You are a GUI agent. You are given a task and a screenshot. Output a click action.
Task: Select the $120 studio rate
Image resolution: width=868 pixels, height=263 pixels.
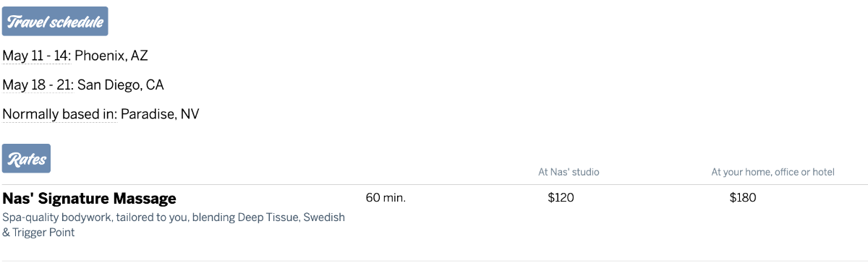pos(561,198)
